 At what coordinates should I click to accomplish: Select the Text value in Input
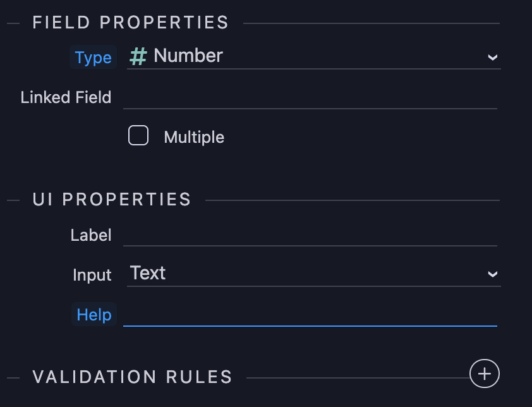(148, 273)
